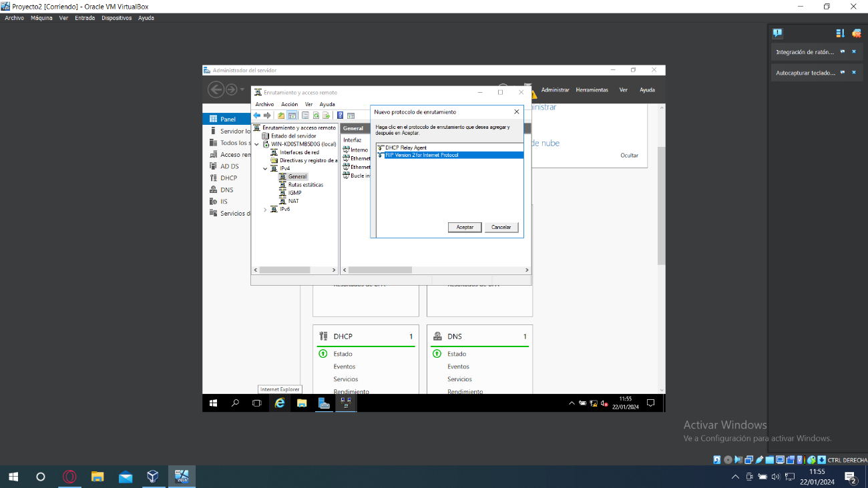Click Cancelar in the routing protocol dialog
Image resolution: width=868 pixels, height=488 pixels.
pyautogui.click(x=501, y=228)
